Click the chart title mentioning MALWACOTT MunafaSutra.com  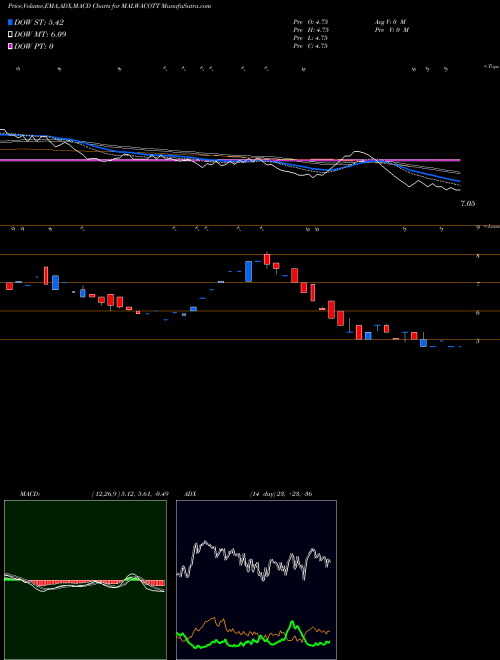coord(109,6)
